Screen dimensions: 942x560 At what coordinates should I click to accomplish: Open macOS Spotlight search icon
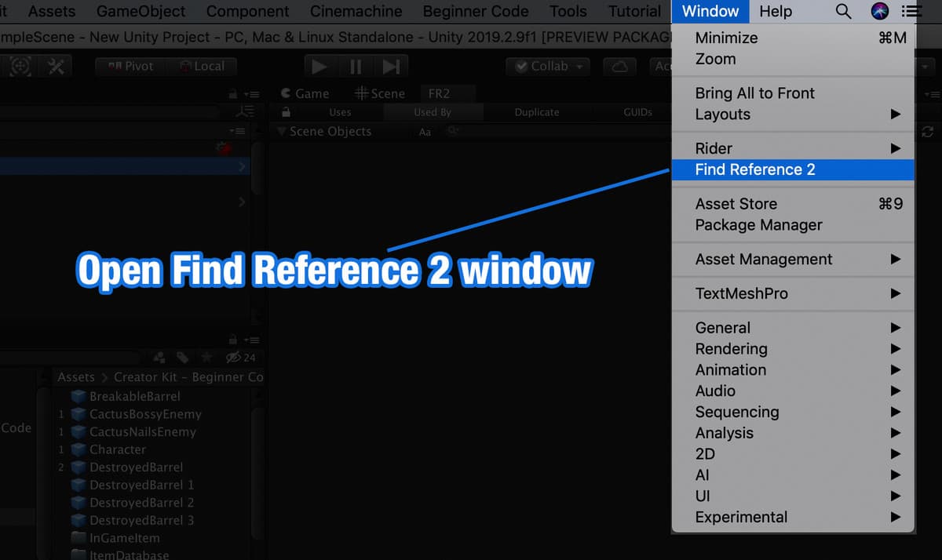(843, 12)
